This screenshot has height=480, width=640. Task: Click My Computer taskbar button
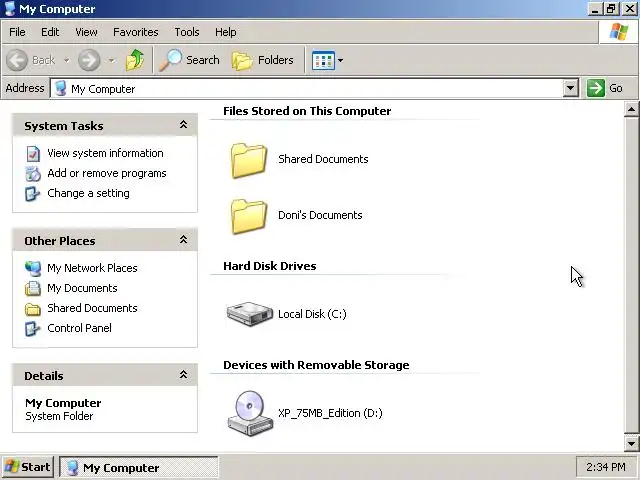click(139, 467)
